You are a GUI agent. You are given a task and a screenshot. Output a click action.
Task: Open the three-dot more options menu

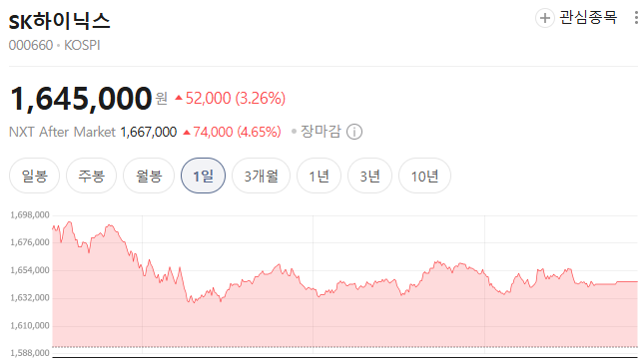click(x=636, y=18)
